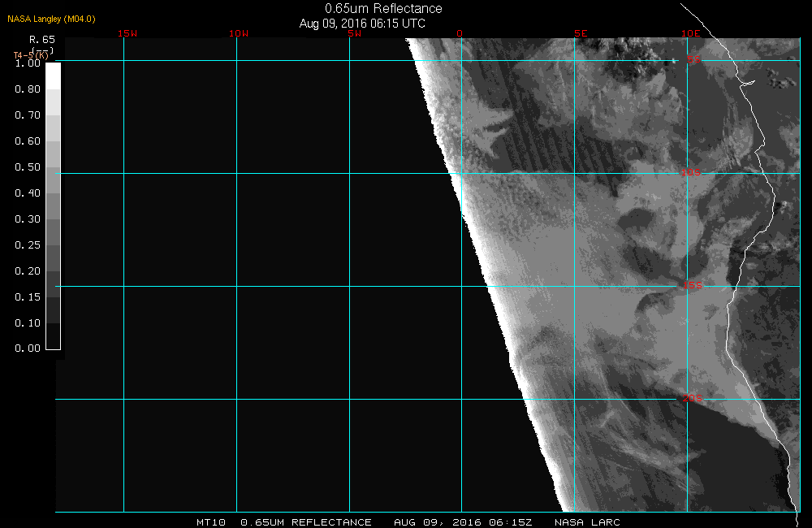Click the "AUG 09, 2016 06:15Z" footer text
Screen dimensions: 812x528
click(463, 522)
